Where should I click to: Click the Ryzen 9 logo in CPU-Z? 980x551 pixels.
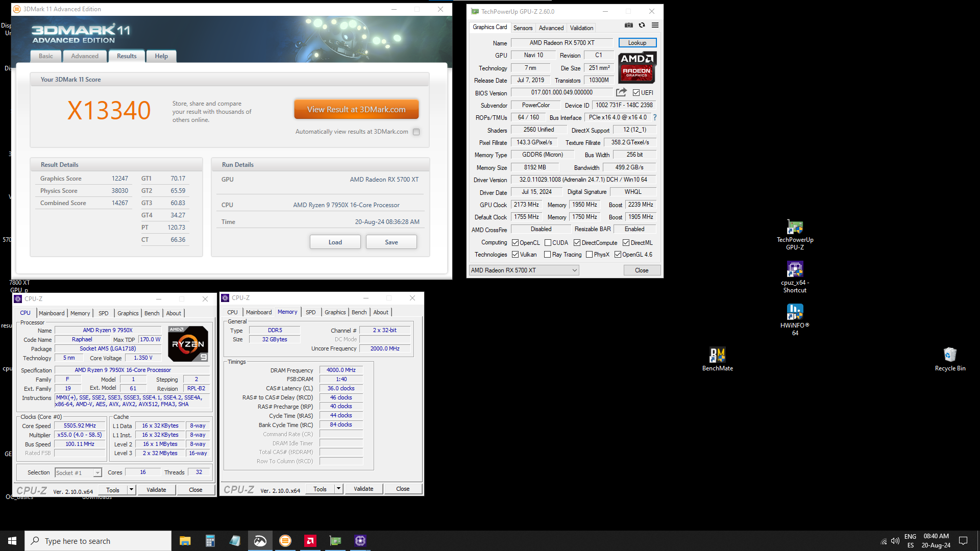188,344
